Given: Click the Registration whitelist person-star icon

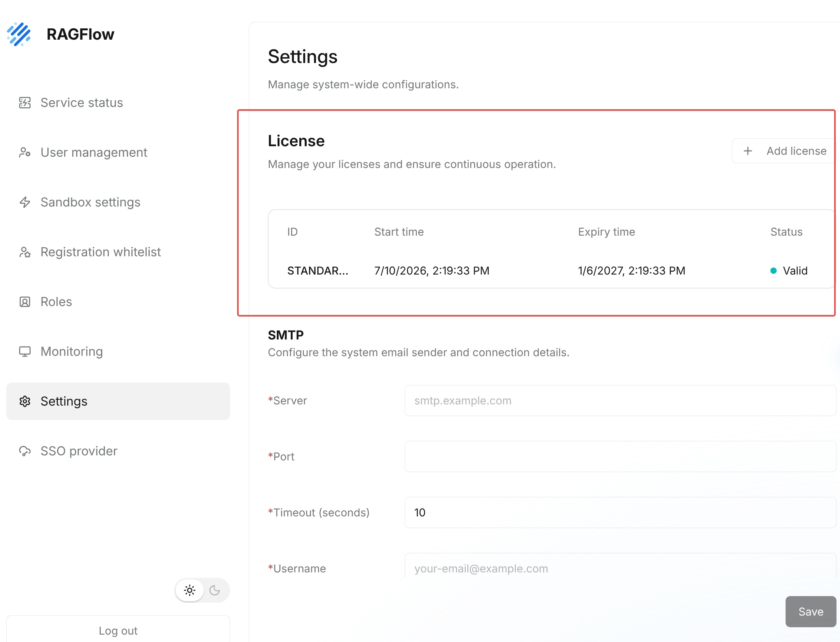Looking at the screenshot, I should click(x=25, y=252).
